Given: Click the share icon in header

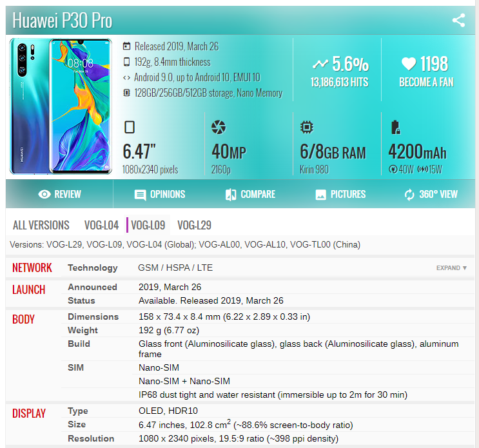Looking at the screenshot, I should pyautogui.click(x=458, y=20).
